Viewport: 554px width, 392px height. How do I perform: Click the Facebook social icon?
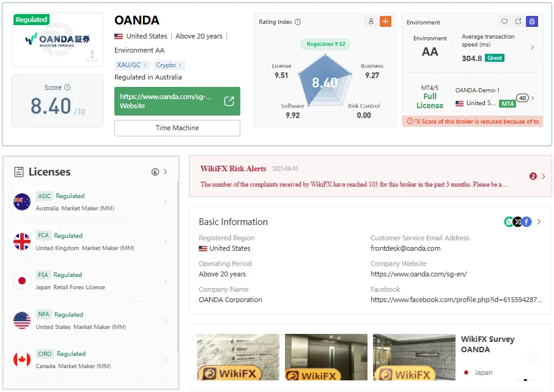click(526, 221)
